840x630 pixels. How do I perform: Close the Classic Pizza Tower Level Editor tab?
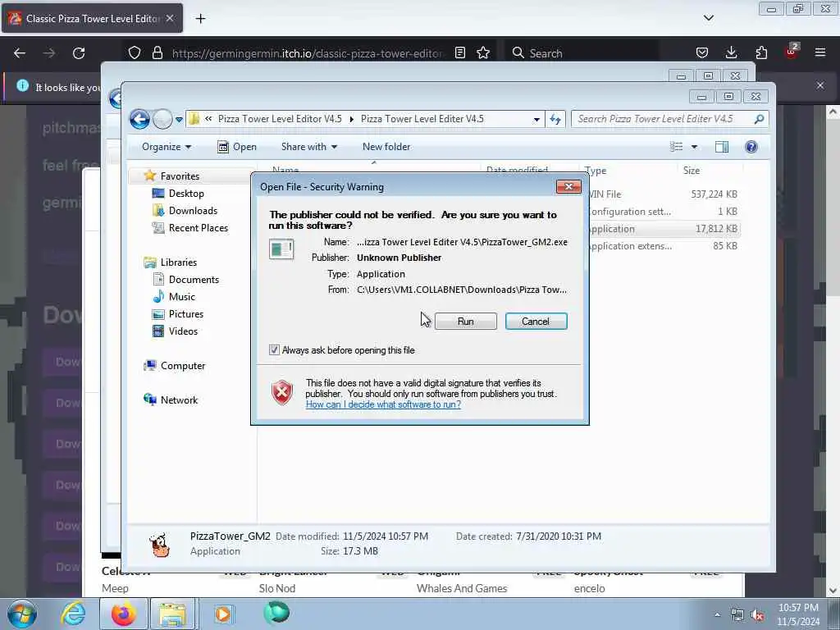pos(170,18)
